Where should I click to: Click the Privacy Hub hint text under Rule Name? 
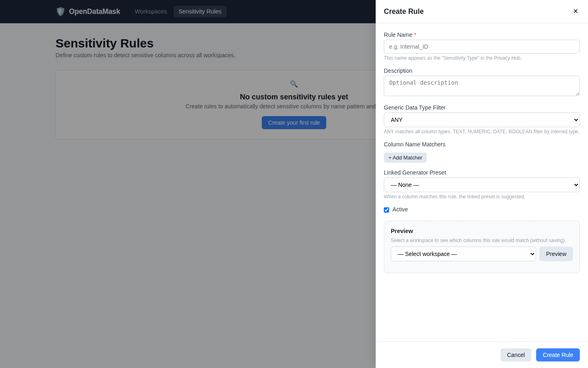click(452, 58)
